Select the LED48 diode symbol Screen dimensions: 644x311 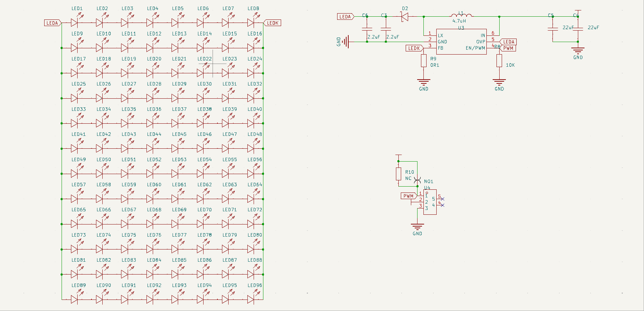click(x=251, y=148)
